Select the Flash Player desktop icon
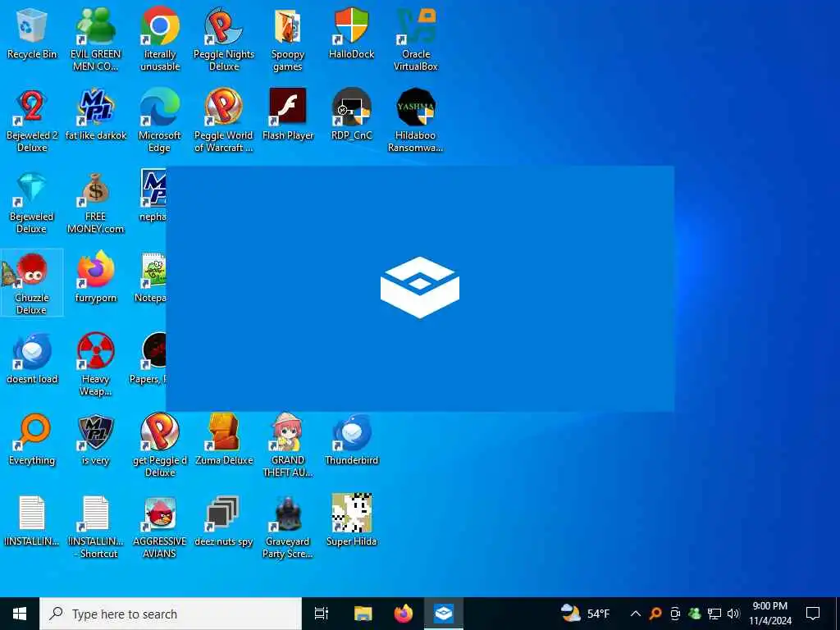The image size is (840, 630). click(x=288, y=115)
